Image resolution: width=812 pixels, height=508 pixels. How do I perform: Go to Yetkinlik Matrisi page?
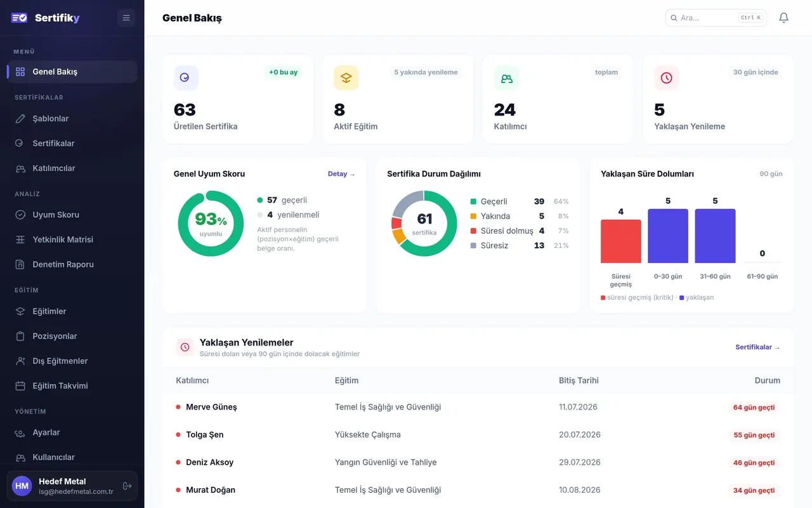[x=72, y=239]
